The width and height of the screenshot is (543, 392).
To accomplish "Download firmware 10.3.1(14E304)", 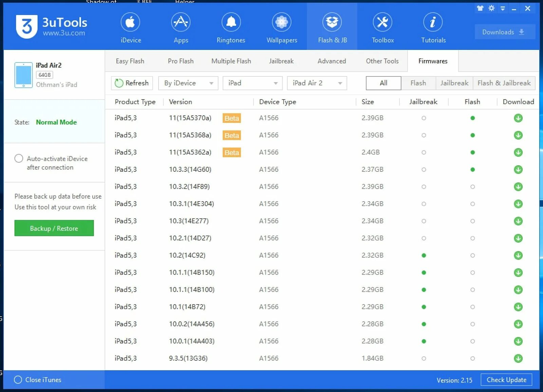I will point(518,204).
